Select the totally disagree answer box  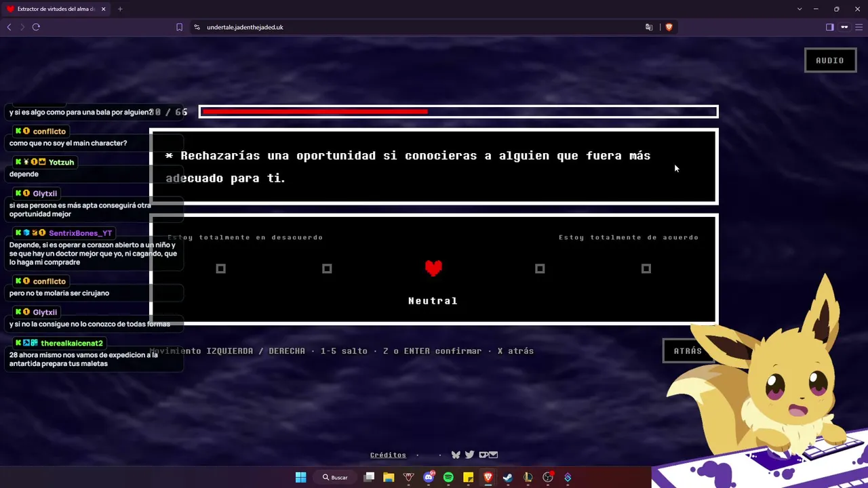point(220,268)
